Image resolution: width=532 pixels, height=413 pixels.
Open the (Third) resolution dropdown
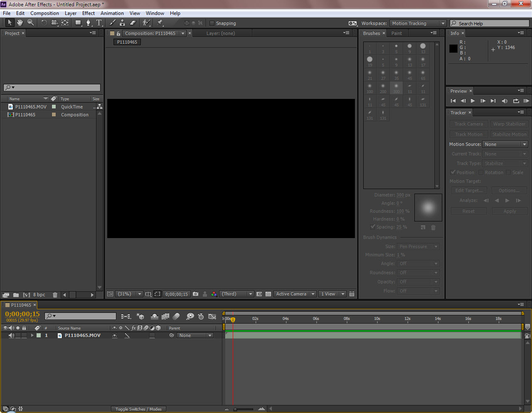point(236,294)
